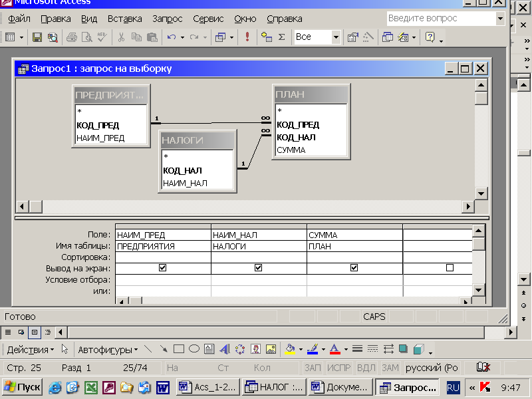Open Microsoft Access Help icon
532x399 pixels.
(x=430, y=37)
